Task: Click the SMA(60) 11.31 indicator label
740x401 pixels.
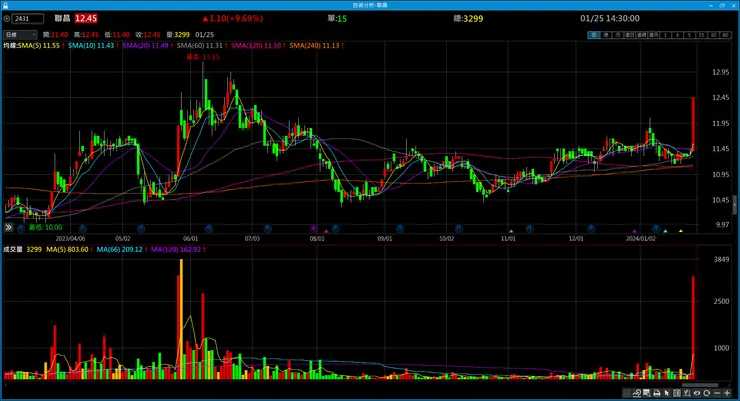Action: (x=200, y=46)
